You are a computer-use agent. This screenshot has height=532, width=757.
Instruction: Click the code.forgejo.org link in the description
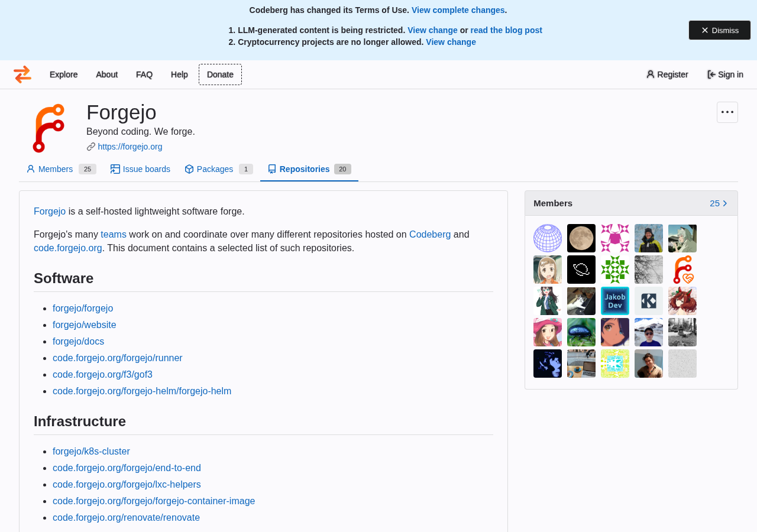click(x=68, y=248)
